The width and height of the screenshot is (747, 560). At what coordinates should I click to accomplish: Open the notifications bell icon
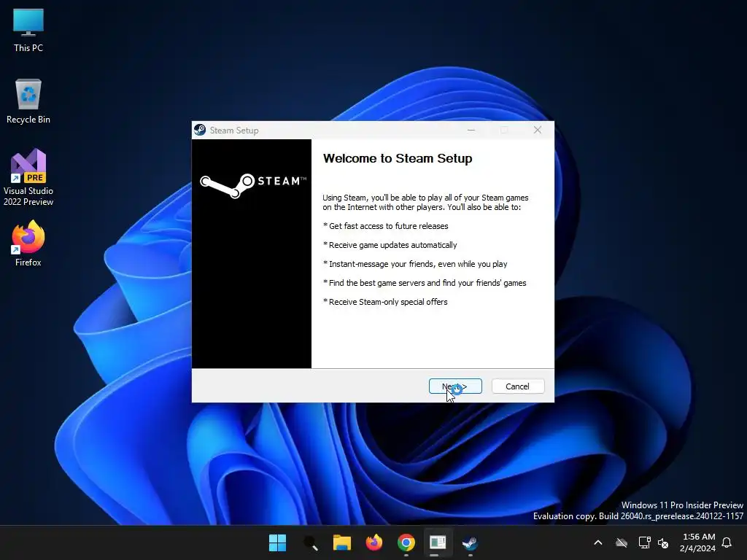(727, 542)
